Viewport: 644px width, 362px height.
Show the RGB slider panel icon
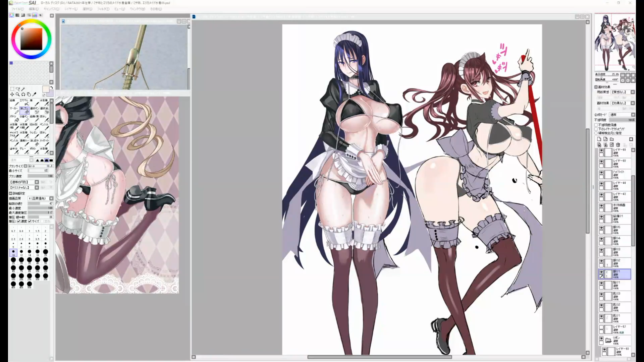[17, 15]
